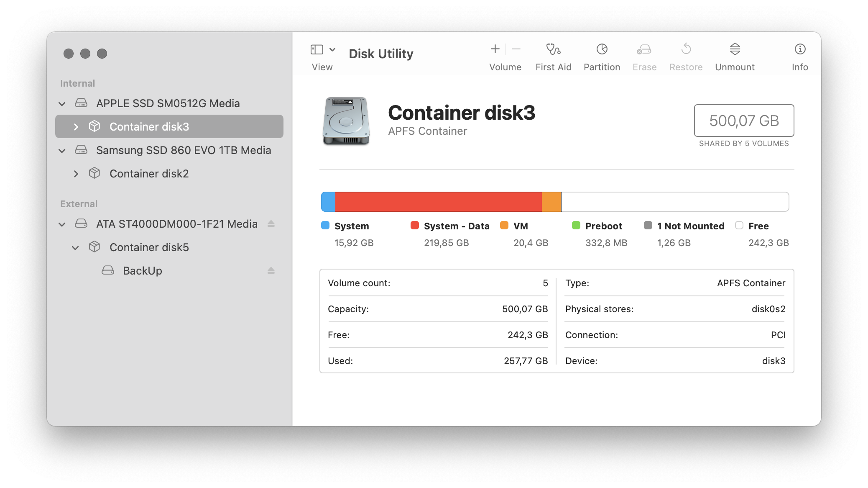Viewport: 868px width, 488px height.
Task: Expand Container disk3 in sidebar
Action: coord(76,127)
